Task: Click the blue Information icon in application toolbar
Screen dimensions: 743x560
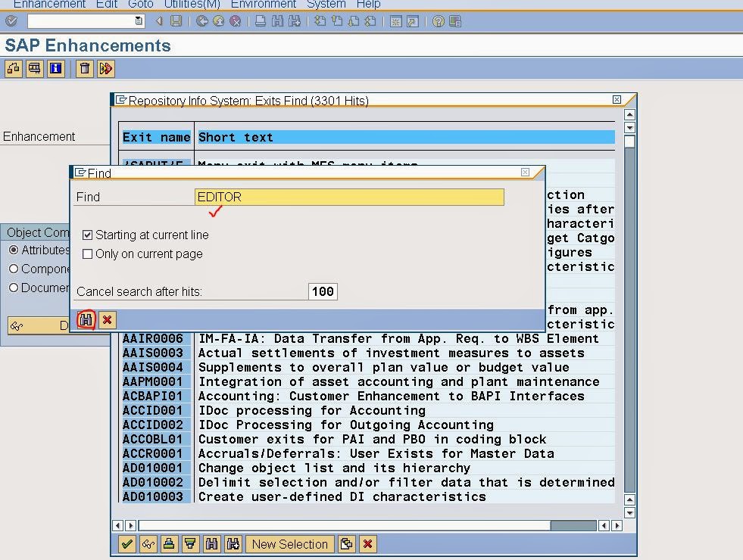Action: [x=55, y=69]
